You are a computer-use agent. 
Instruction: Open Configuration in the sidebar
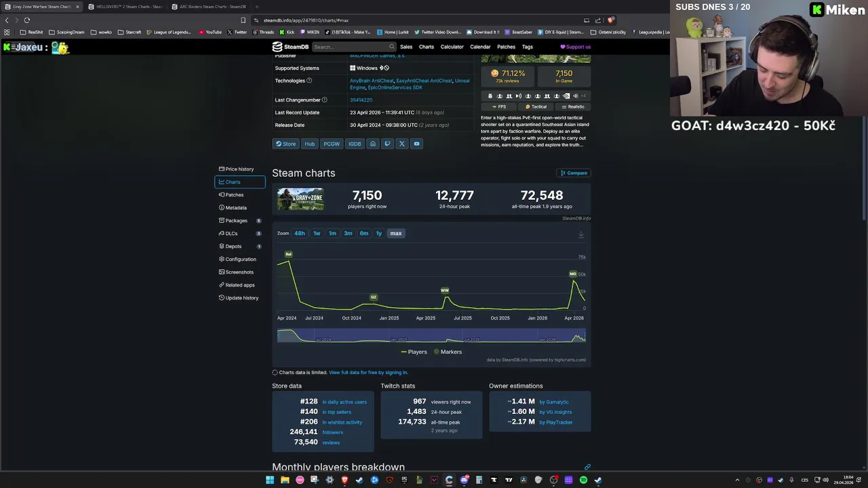239,259
